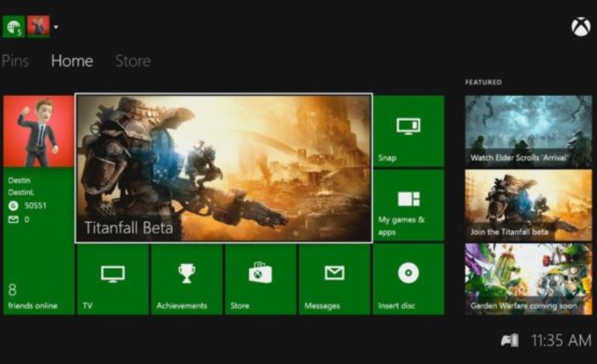This screenshot has width=597, height=364.
Task: Click the green globe friends icon
Action: pyautogui.click(x=12, y=27)
